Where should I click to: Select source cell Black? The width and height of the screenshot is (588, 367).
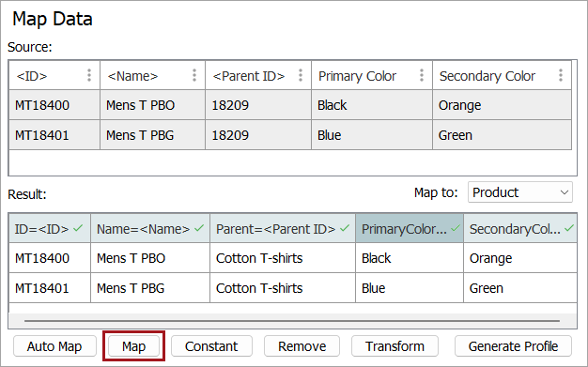(372, 105)
